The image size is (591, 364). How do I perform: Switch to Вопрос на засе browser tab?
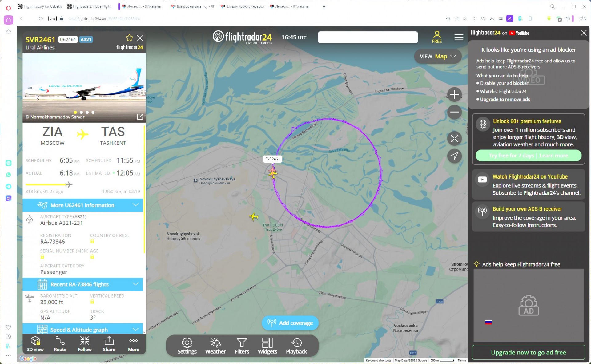193,6
